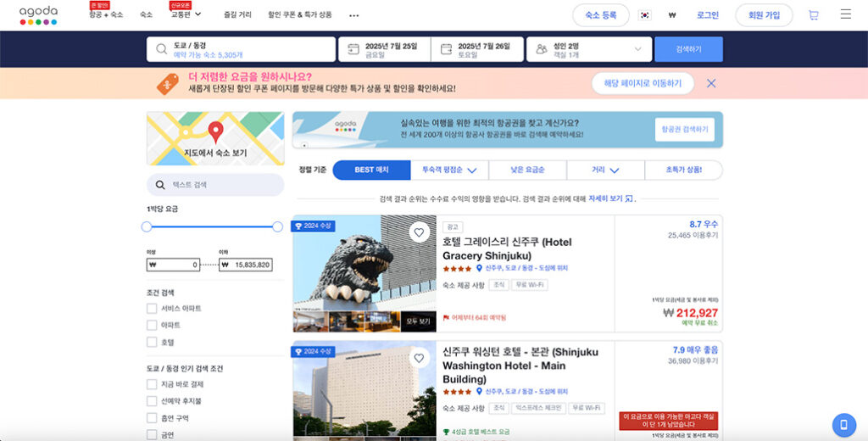Viewport: 868px width, 441px height.
Task: Check the 지금 바로 결제 filter
Action: coord(152,384)
